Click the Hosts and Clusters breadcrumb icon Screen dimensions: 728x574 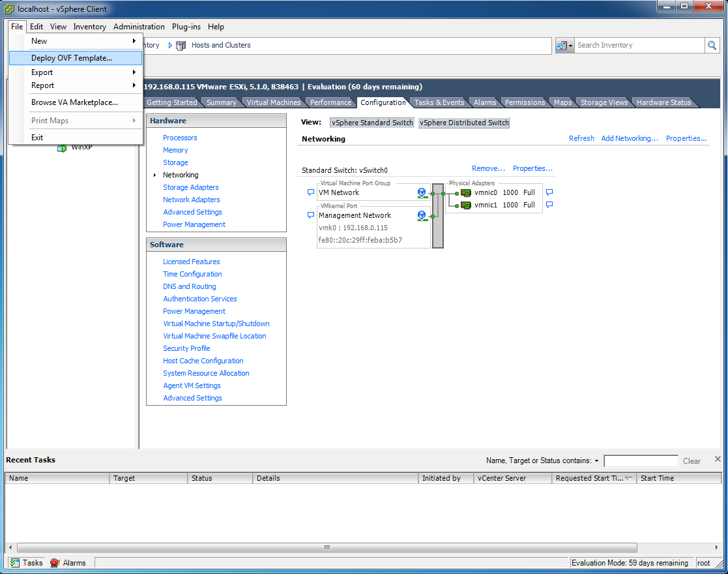coord(181,45)
